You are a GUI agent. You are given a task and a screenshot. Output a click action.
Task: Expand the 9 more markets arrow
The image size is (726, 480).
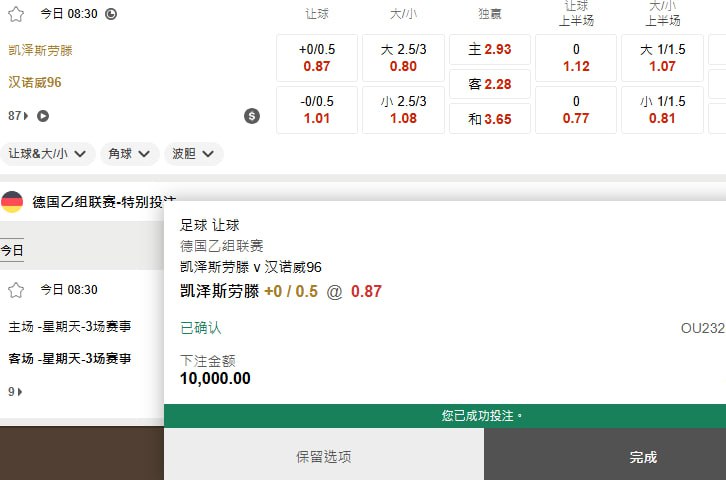[19, 392]
